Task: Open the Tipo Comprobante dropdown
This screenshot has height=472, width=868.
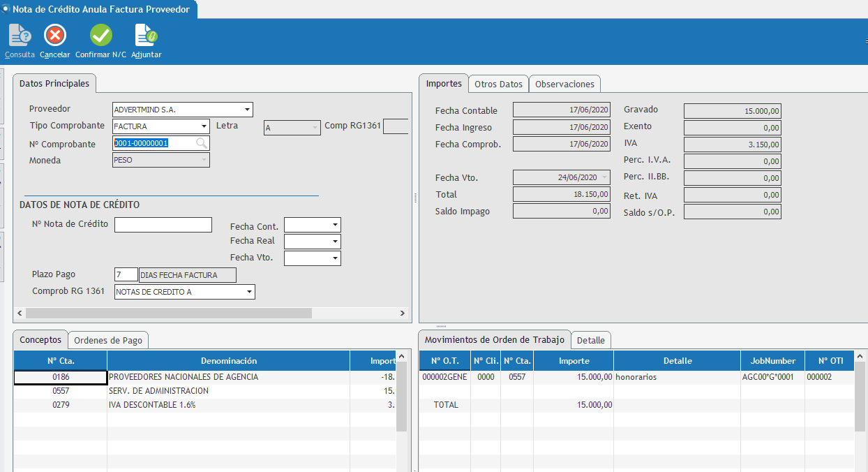Action: (x=204, y=126)
